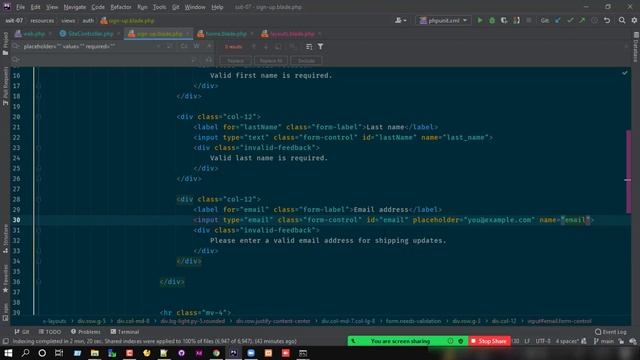640x360 pixels.
Task: Rollback changes with the undo arrow icon
Action: coord(607,20)
